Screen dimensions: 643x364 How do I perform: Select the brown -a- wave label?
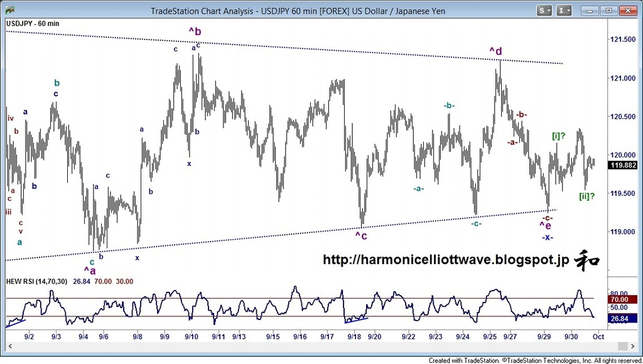tap(512, 142)
